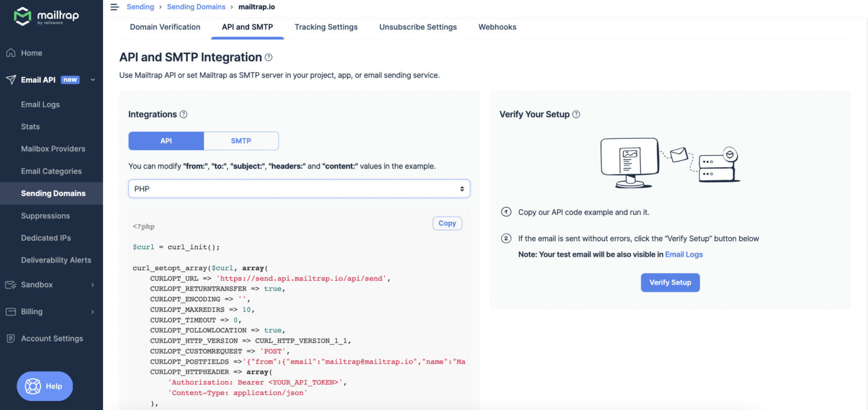Open the Sandbox section icon
This screenshot has height=410, width=868.
coord(10,284)
